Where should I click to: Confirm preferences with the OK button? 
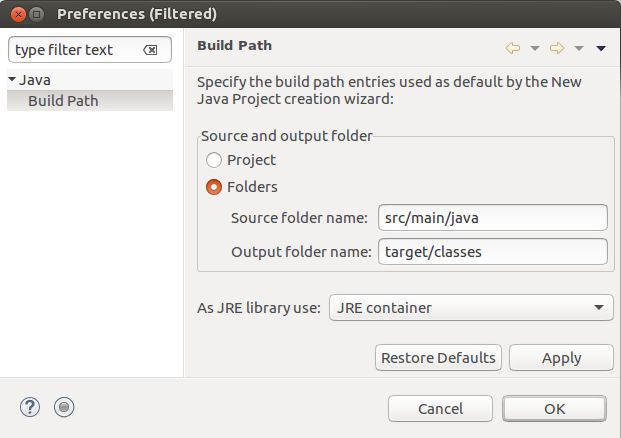554,408
